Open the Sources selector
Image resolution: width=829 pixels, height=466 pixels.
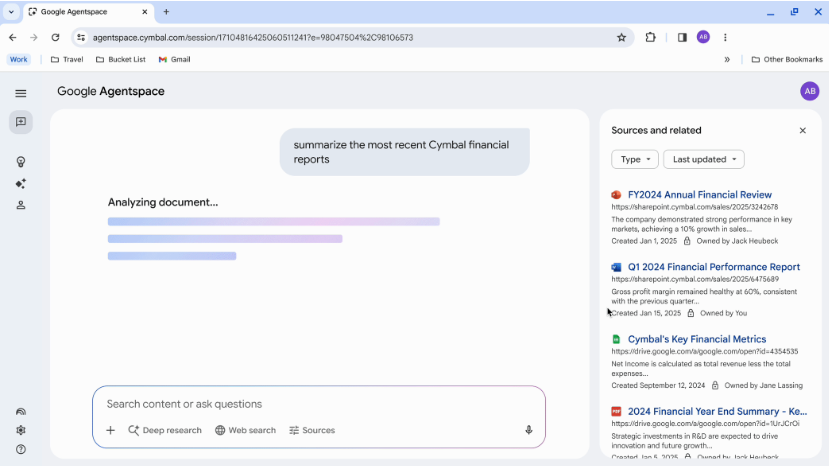(312, 430)
